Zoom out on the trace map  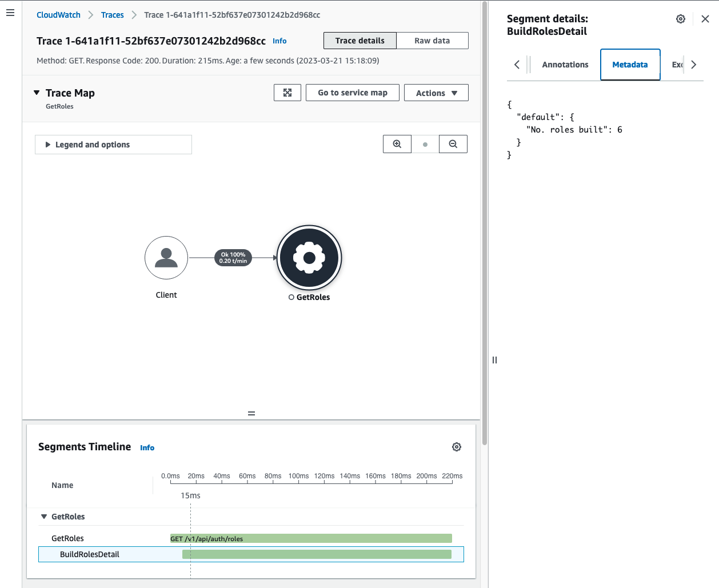tap(453, 144)
